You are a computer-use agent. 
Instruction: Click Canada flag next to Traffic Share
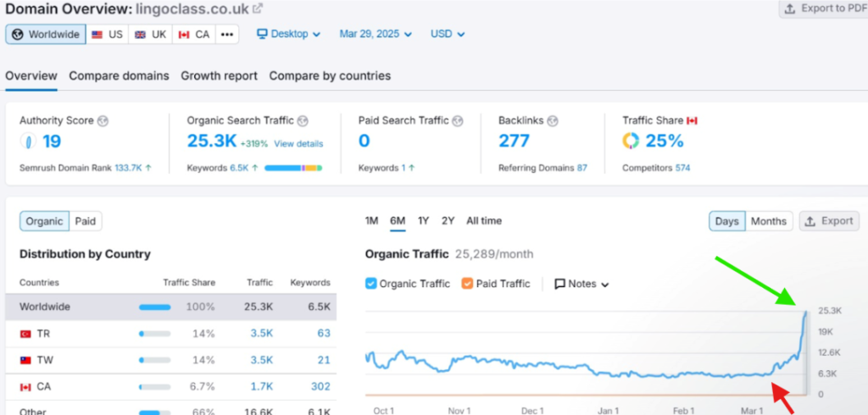tap(692, 120)
